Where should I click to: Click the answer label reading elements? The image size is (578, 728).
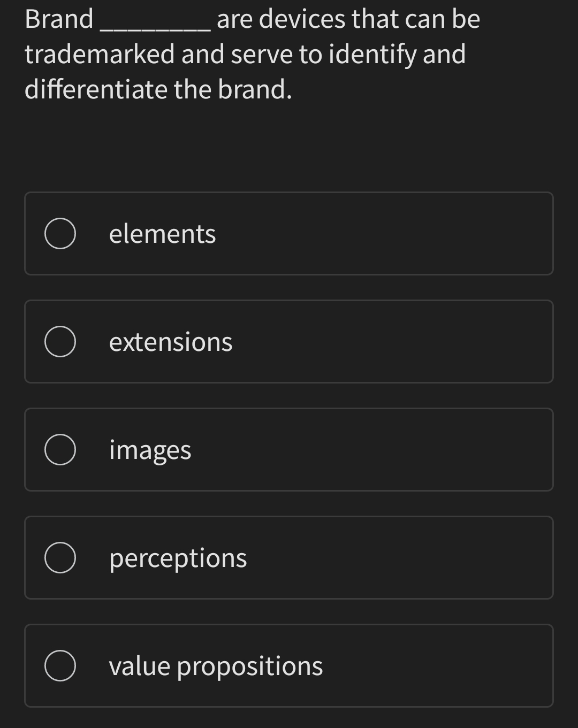(x=162, y=233)
